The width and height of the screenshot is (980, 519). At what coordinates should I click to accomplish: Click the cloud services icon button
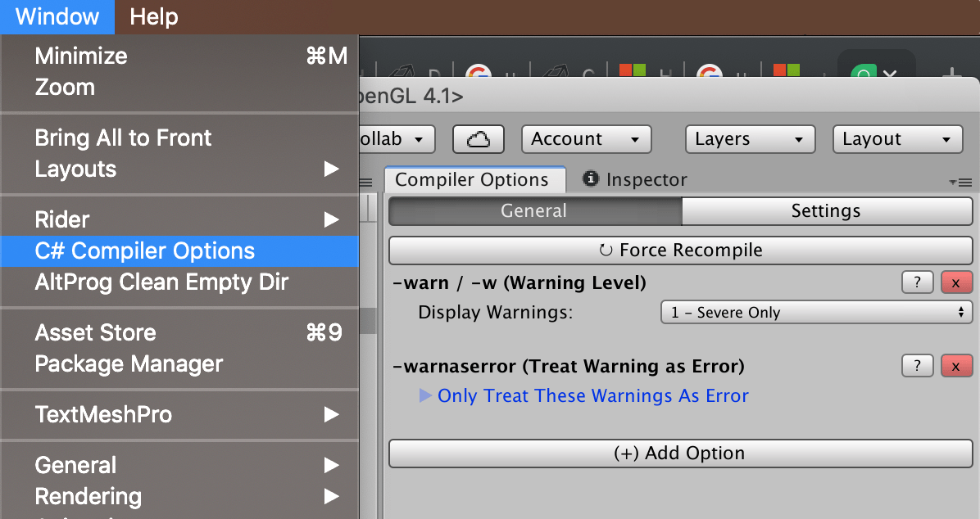coord(478,139)
